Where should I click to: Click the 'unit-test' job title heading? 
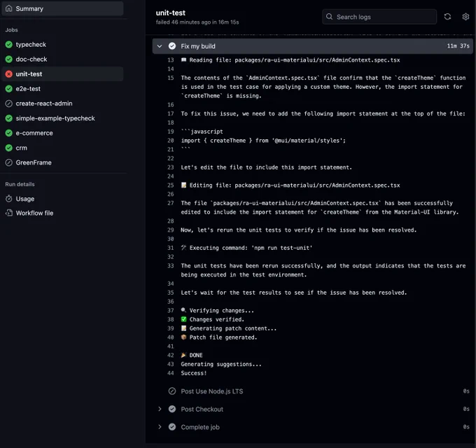pos(170,13)
